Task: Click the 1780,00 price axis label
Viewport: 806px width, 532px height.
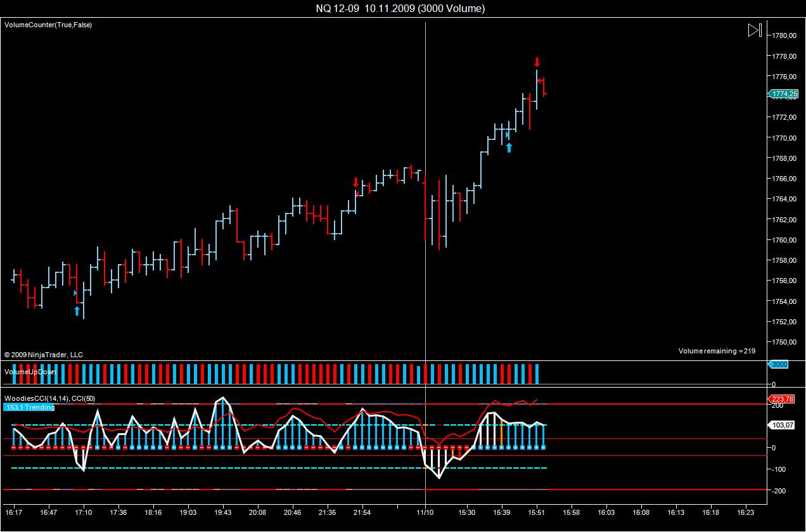Action: [784, 35]
